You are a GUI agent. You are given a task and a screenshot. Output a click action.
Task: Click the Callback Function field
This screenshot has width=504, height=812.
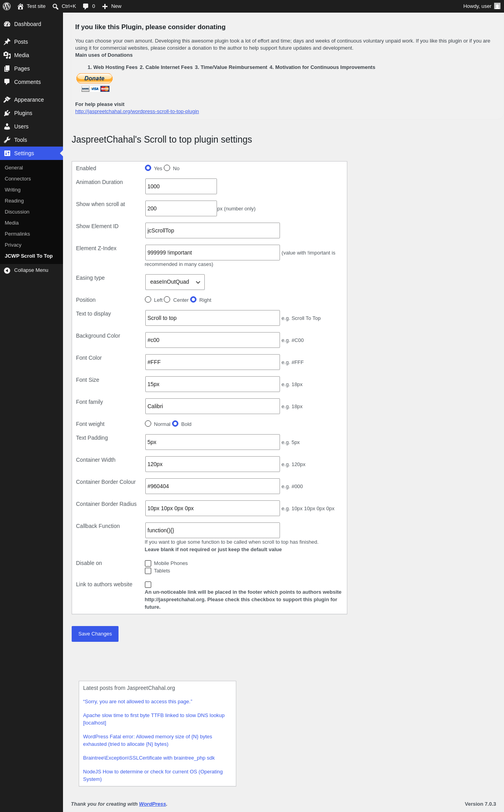pyautogui.click(x=213, y=530)
